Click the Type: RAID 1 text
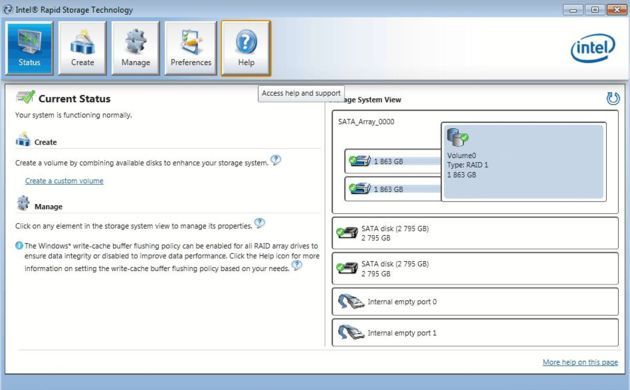This screenshot has height=390, width=630. 467,165
